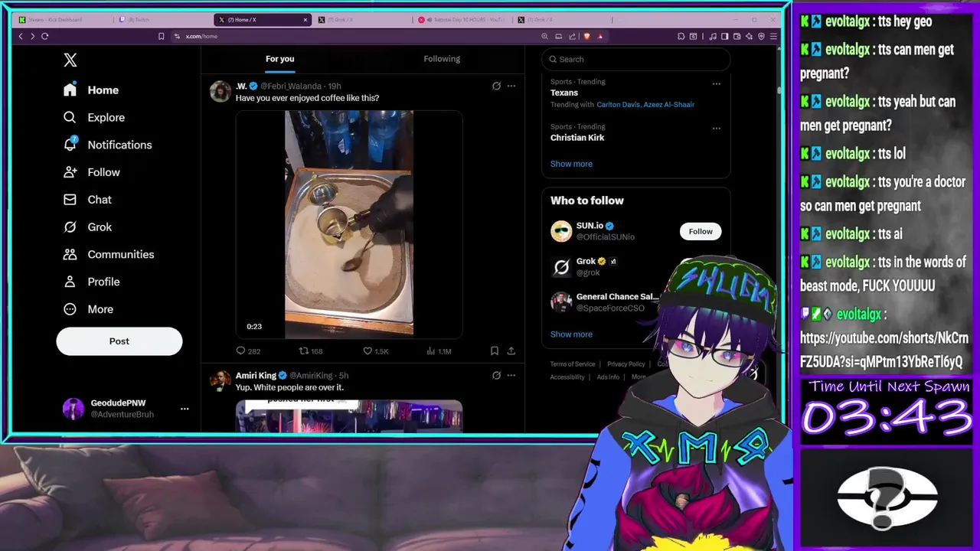Image resolution: width=980 pixels, height=551 pixels.
Task: Switch to the YouTube 10 HOURS browser tab
Action: (x=461, y=19)
